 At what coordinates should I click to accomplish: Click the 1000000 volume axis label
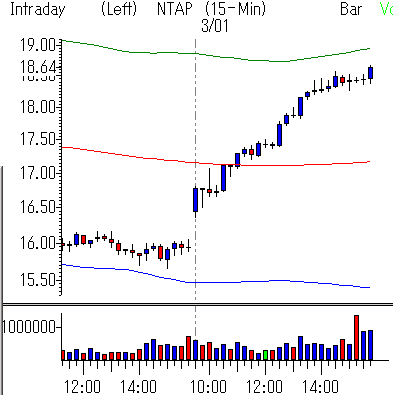[x=29, y=327]
